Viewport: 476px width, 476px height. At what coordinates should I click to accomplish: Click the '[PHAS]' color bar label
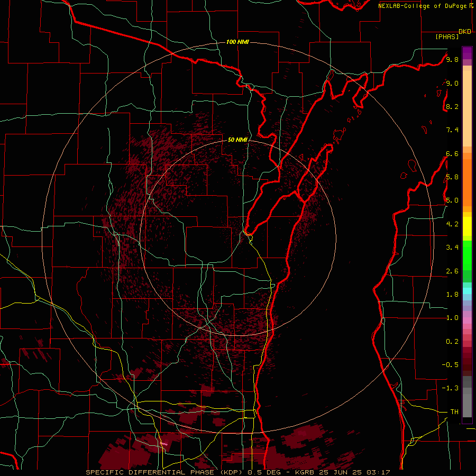[447, 36]
